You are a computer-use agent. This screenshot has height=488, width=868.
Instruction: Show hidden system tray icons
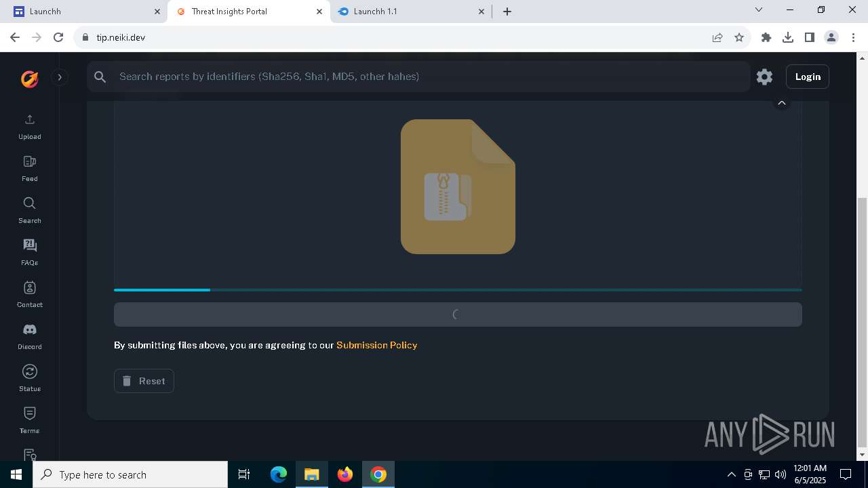731,474
